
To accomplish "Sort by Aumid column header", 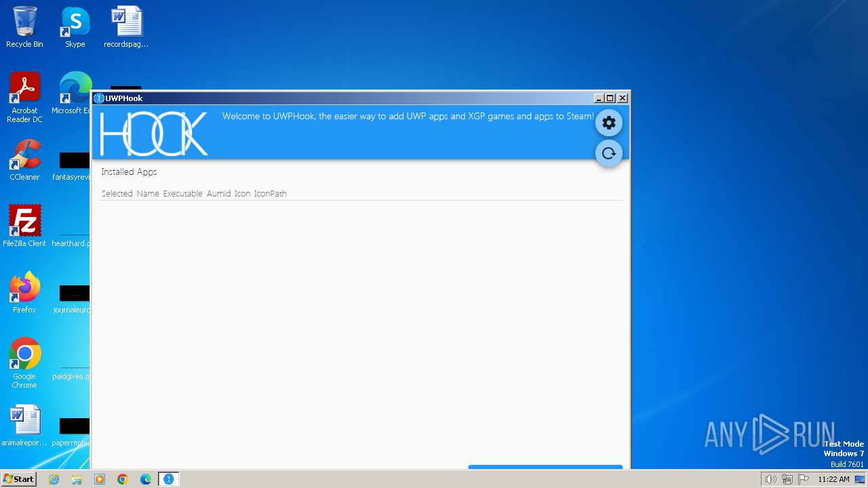I will 218,194.
